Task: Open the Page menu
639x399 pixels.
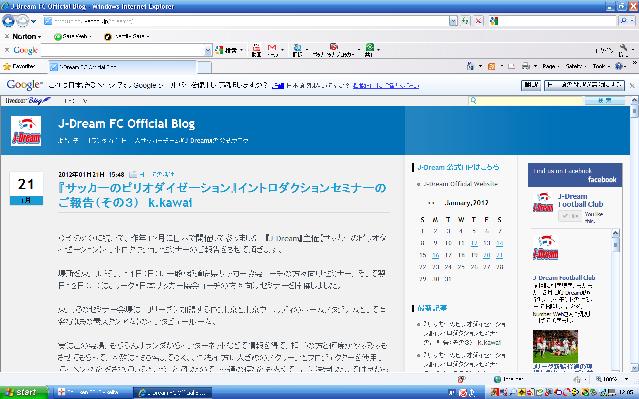Action: [x=551, y=66]
